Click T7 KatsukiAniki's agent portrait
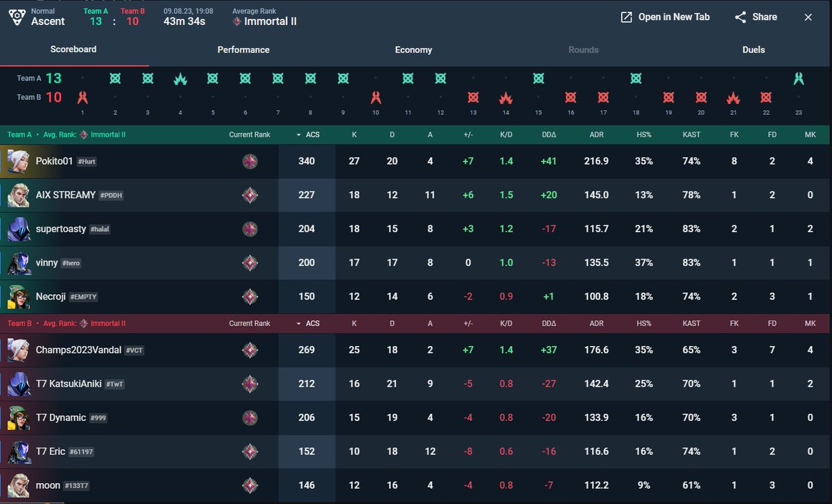The width and height of the screenshot is (832, 504). (18, 384)
